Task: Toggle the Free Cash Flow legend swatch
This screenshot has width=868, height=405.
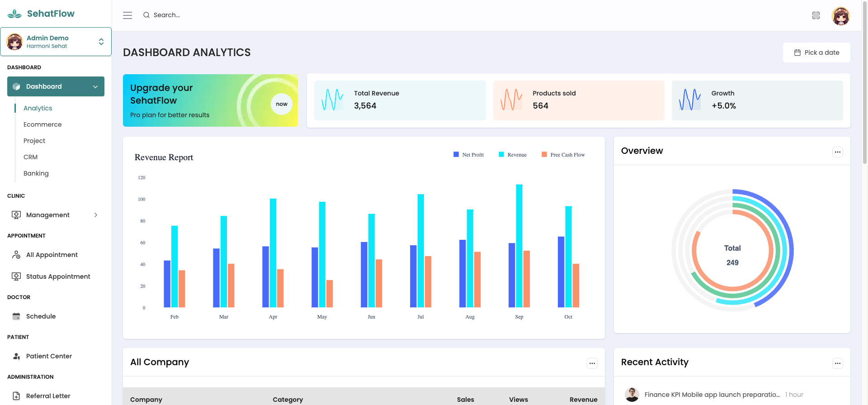Action: tap(544, 154)
